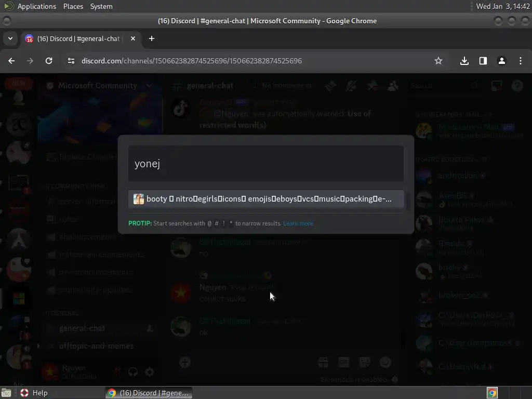Open Chrome downloads
The image size is (532, 399).
(x=464, y=61)
